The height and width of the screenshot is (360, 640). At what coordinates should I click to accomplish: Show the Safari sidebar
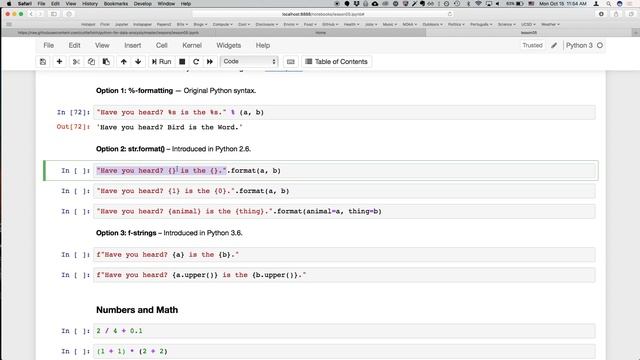pyautogui.click(x=54, y=14)
